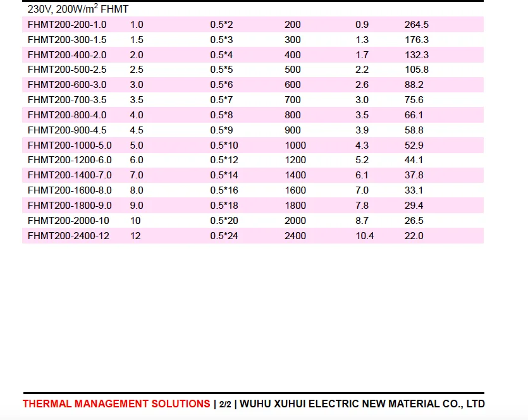The height and width of the screenshot is (420, 528).
Task: Select the FHMT200-2400-12 model name
Action: (x=68, y=236)
